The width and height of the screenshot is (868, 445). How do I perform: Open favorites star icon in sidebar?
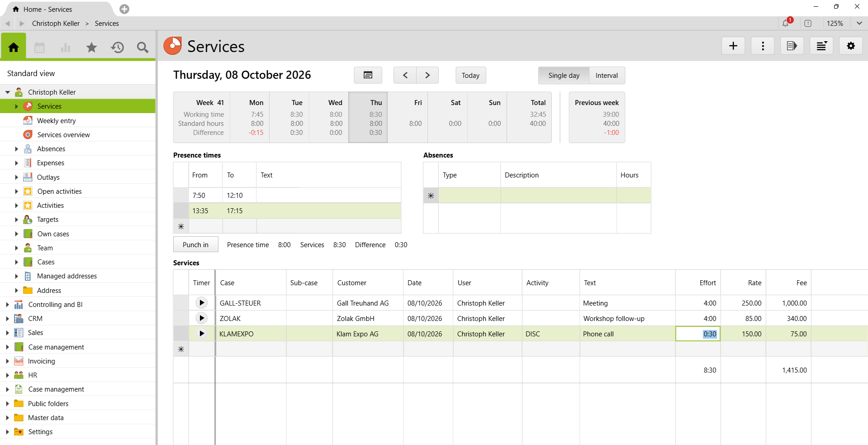point(91,47)
